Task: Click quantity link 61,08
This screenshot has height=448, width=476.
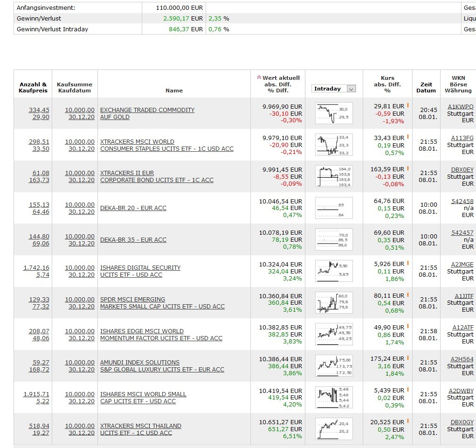Action: tap(41, 173)
